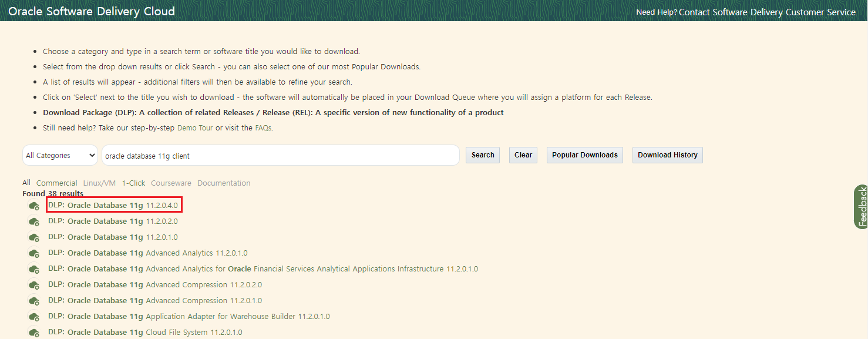The image size is (868, 339).
Task: Select Advanced Compression 11.2.0.1.0 result
Action: (155, 300)
